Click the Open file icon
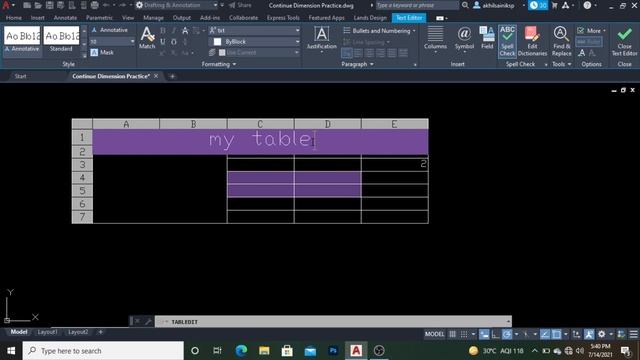 (38, 5)
